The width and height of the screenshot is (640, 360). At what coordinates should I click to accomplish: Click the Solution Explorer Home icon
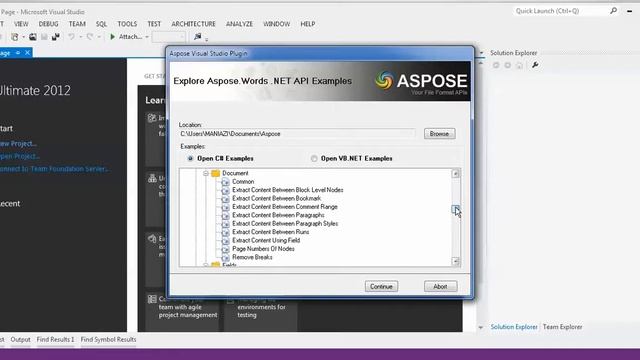519,65
